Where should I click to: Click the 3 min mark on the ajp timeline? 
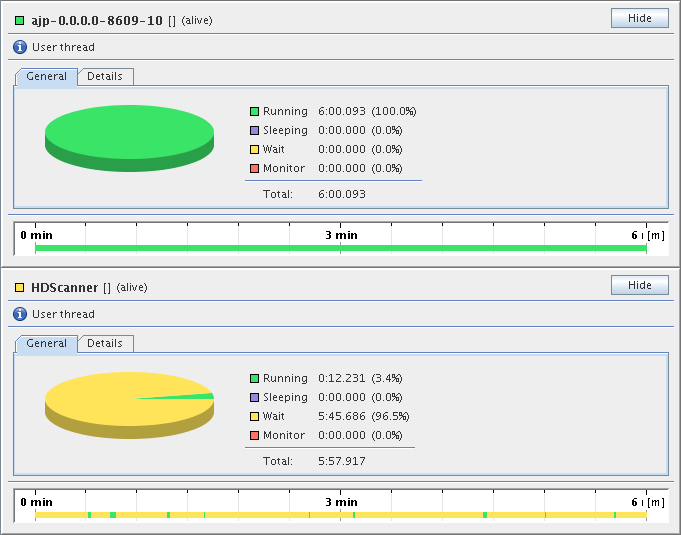tap(341, 234)
